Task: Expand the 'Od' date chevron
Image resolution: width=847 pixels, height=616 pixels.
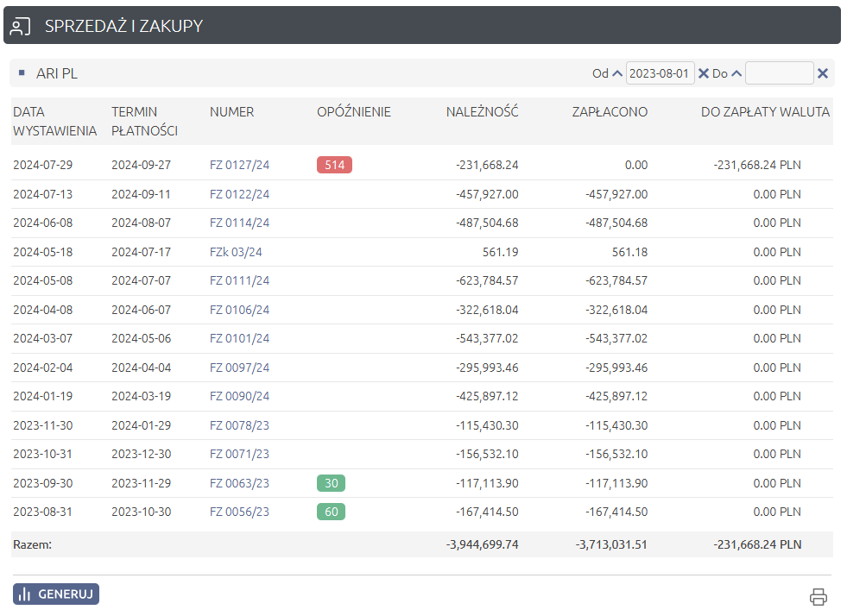Action: [617, 73]
